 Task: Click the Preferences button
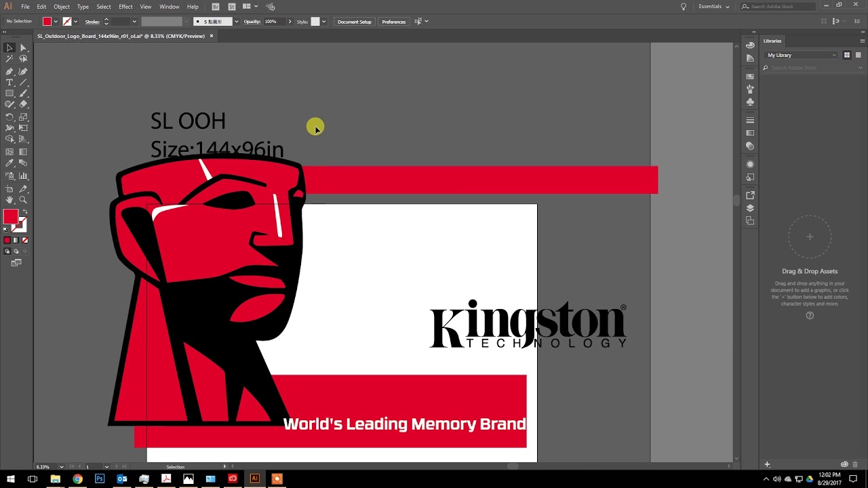tap(394, 22)
